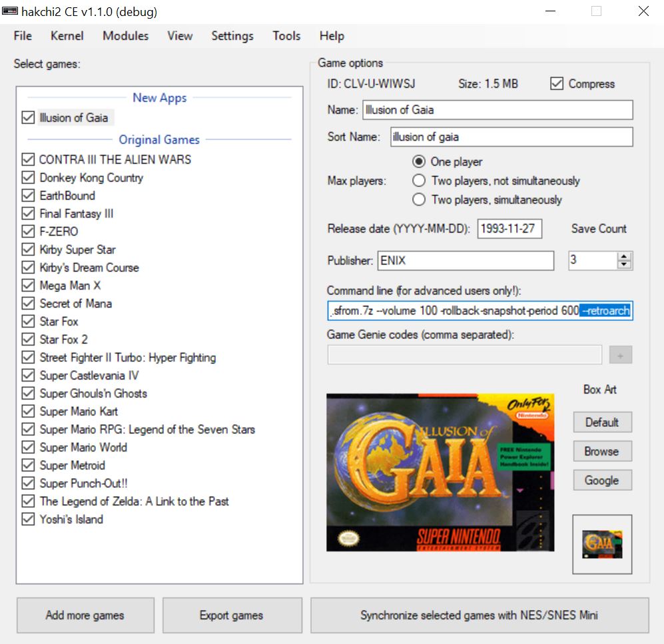Synchronize selected games with NES/SNES Mini
This screenshot has height=644, width=664.
(480, 615)
